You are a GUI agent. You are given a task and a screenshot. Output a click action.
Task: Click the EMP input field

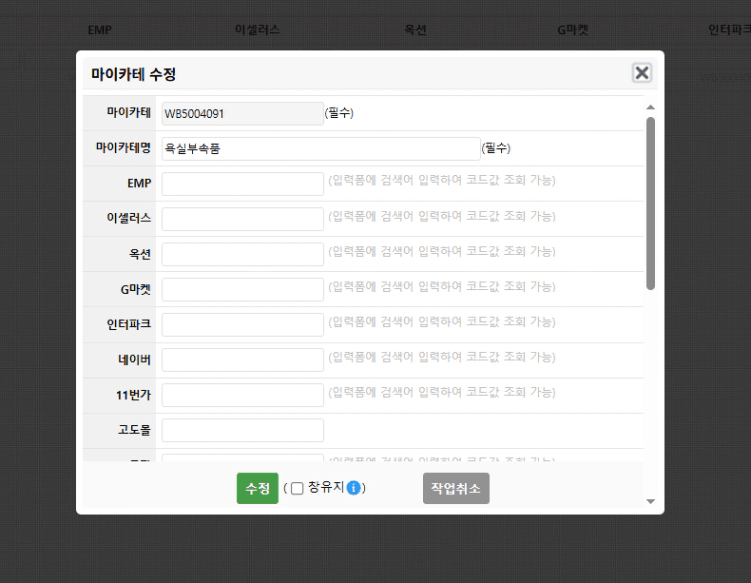pos(242,184)
